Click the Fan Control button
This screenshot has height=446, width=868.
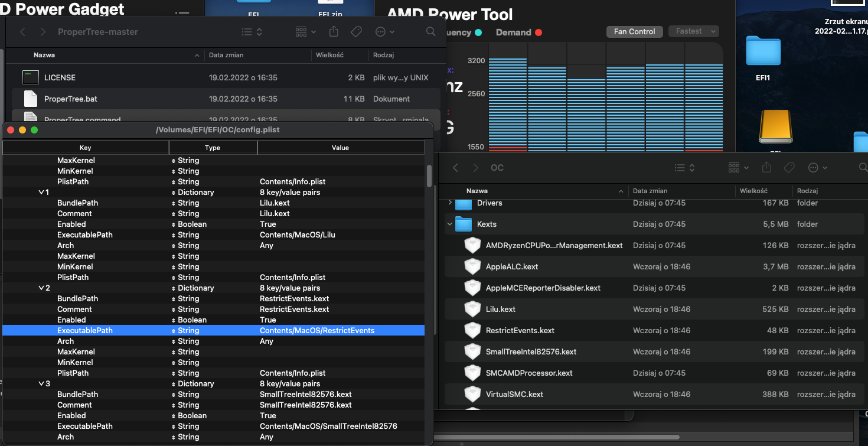click(x=634, y=32)
